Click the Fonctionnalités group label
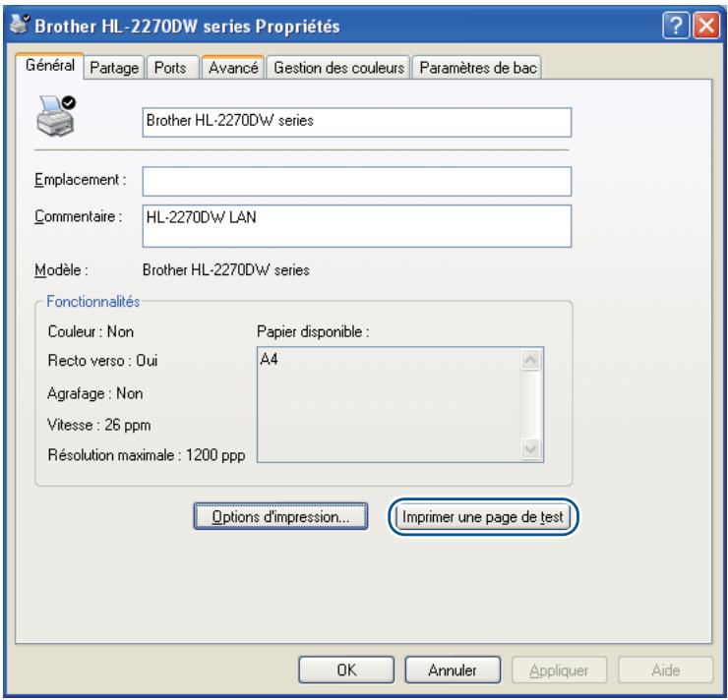This screenshot has width=728, height=700. [93, 302]
